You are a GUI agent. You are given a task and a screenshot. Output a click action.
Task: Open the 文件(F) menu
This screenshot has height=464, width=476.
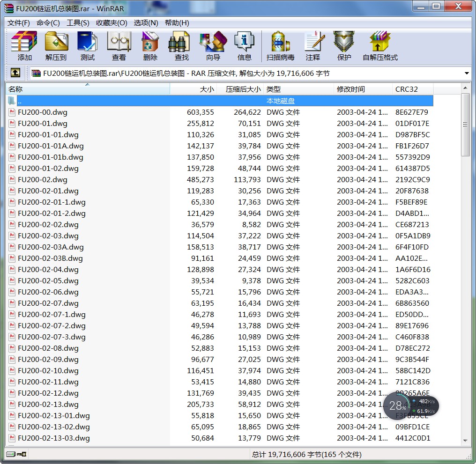(19, 23)
